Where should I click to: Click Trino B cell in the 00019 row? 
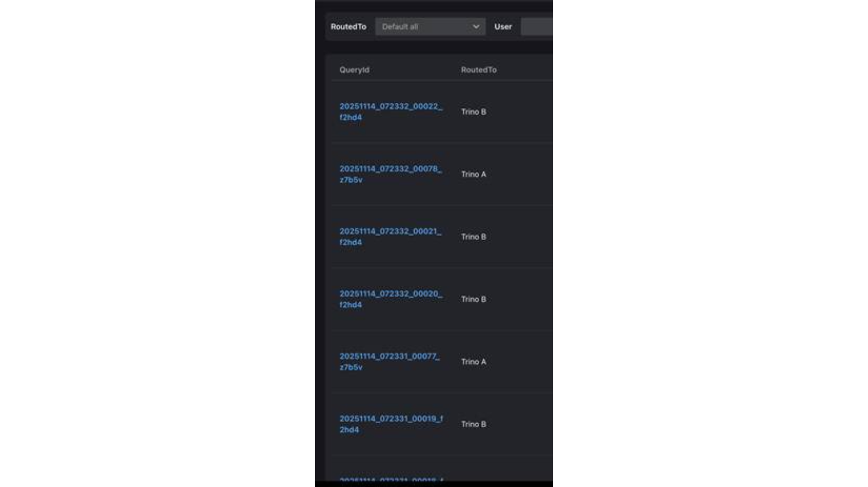(473, 424)
